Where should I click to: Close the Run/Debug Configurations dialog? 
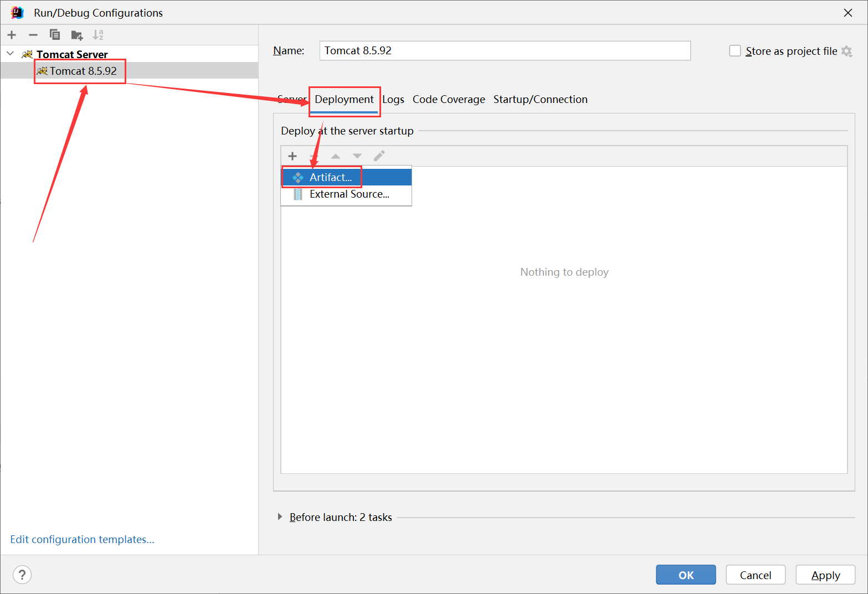[848, 13]
